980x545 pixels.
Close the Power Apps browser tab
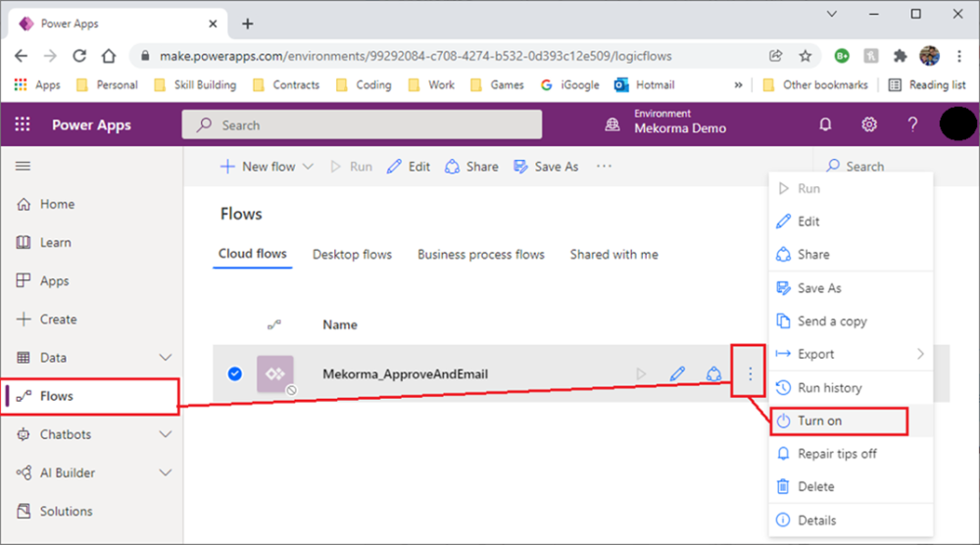pos(213,24)
